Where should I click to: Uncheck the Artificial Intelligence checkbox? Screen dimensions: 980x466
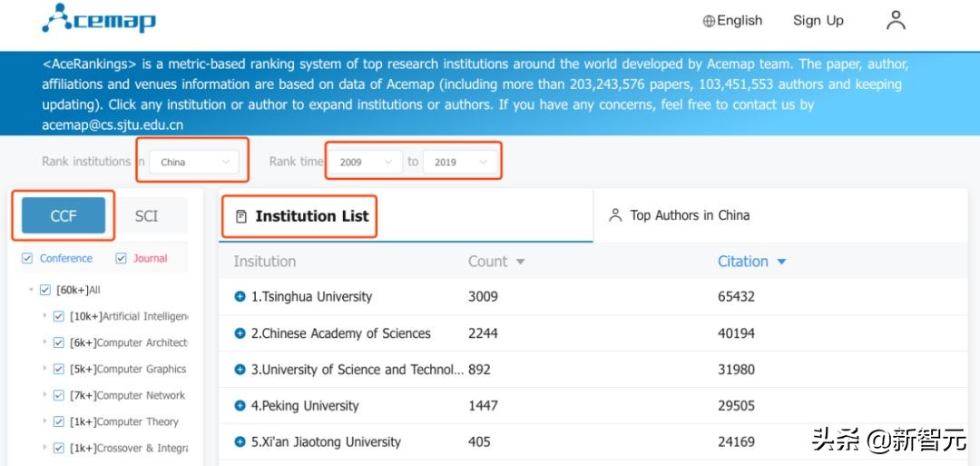[59, 316]
